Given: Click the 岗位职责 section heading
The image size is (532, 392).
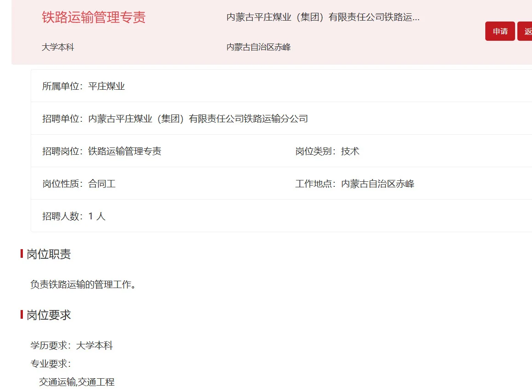Looking at the screenshot, I should (49, 254).
